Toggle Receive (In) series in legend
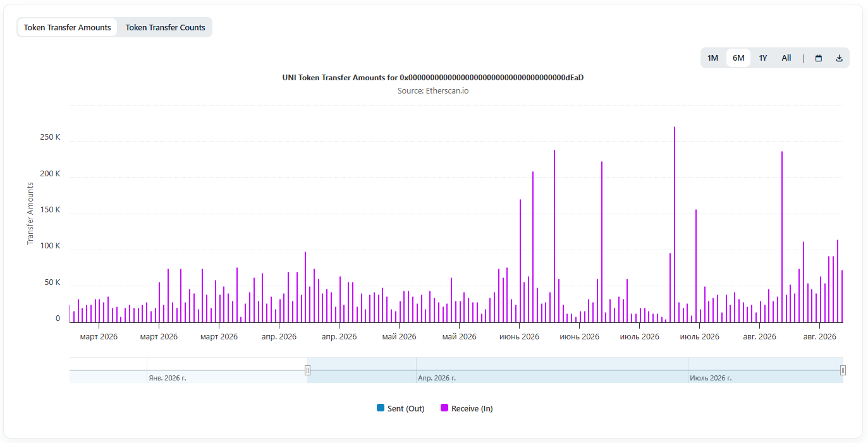This screenshot has width=868, height=443. [x=467, y=408]
